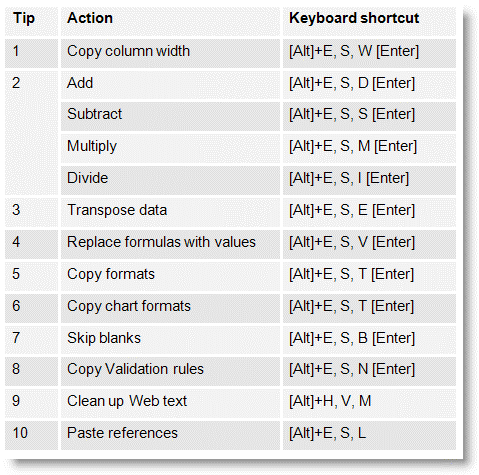Viewport: 479px width, 475px height.
Task: Click Copy Validation rules cell
Action: 170,371
